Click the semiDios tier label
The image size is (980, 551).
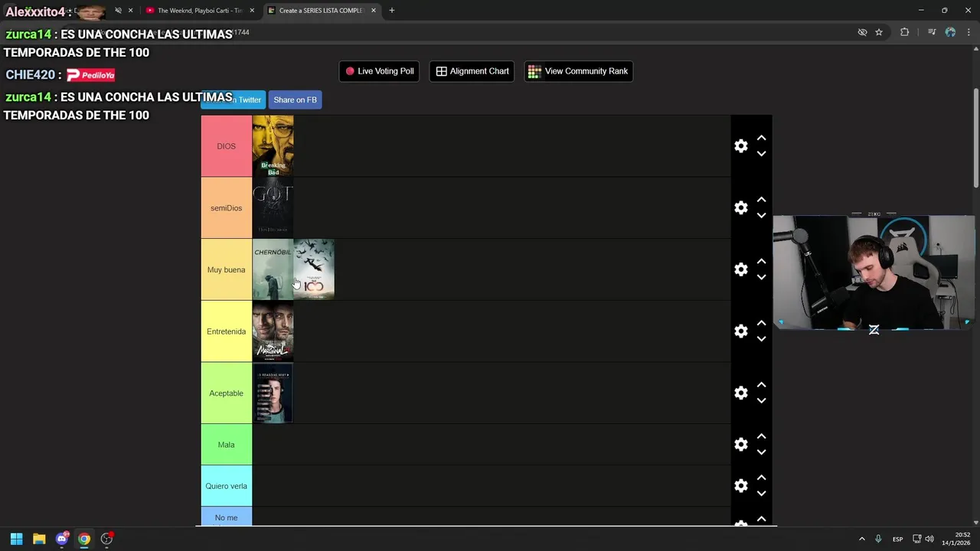point(226,208)
